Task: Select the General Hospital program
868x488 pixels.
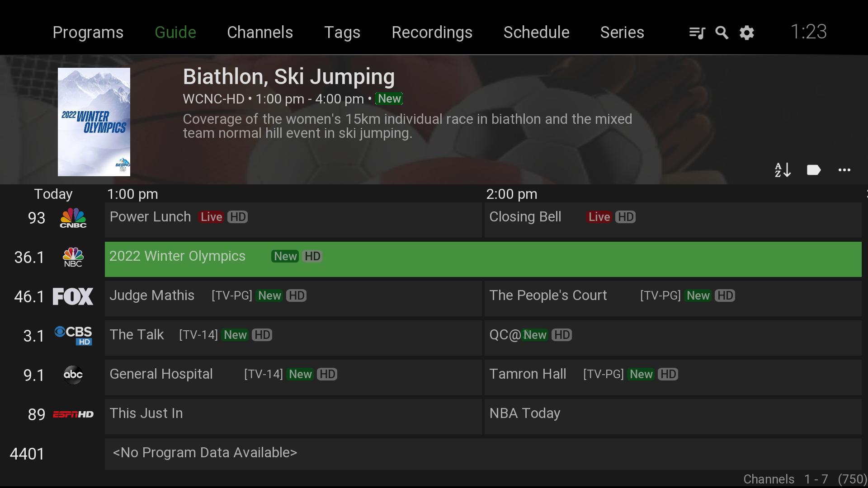Action: (293, 377)
